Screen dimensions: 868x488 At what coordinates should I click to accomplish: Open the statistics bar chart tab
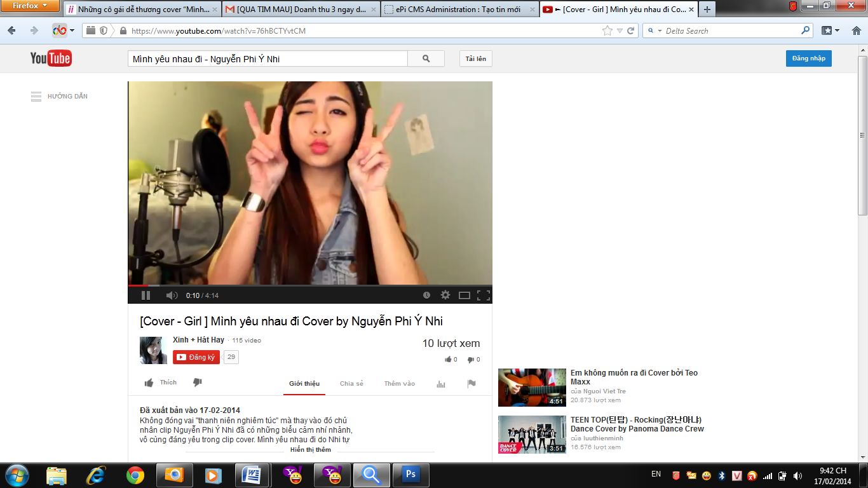click(x=441, y=384)
